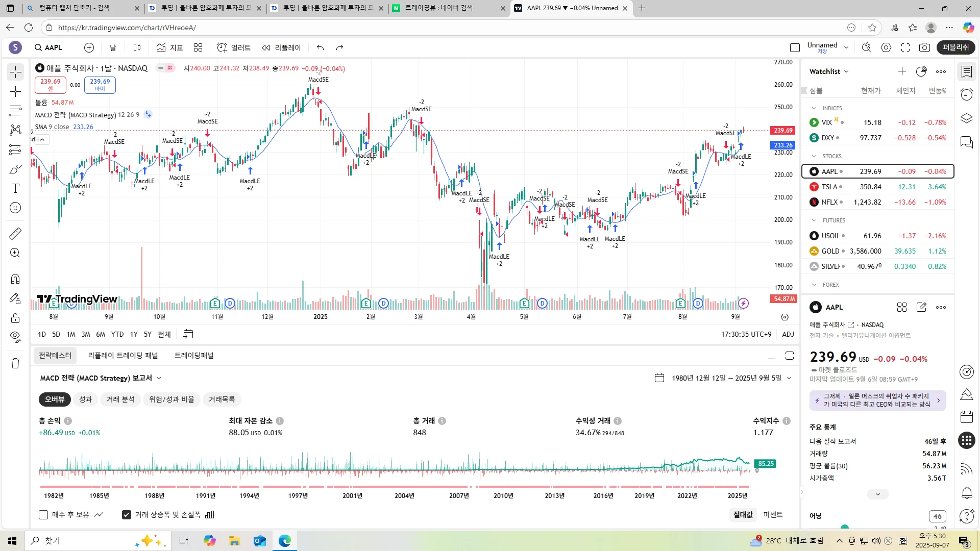Start bar replay with 리플레이 button

tap(281, 47)
